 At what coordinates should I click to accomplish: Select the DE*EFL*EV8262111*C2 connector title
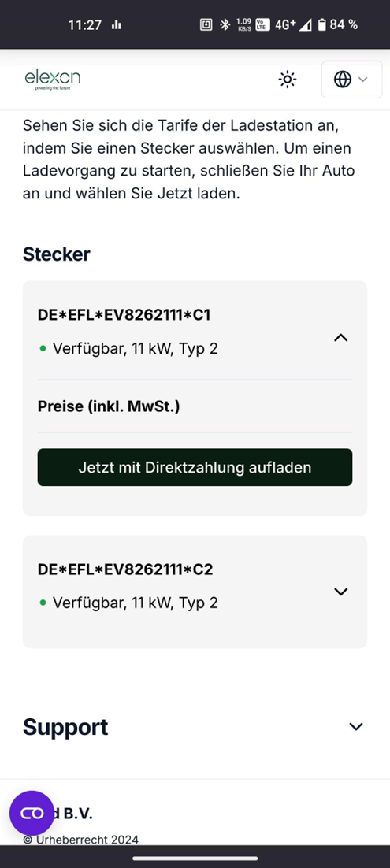click(125, 569)
